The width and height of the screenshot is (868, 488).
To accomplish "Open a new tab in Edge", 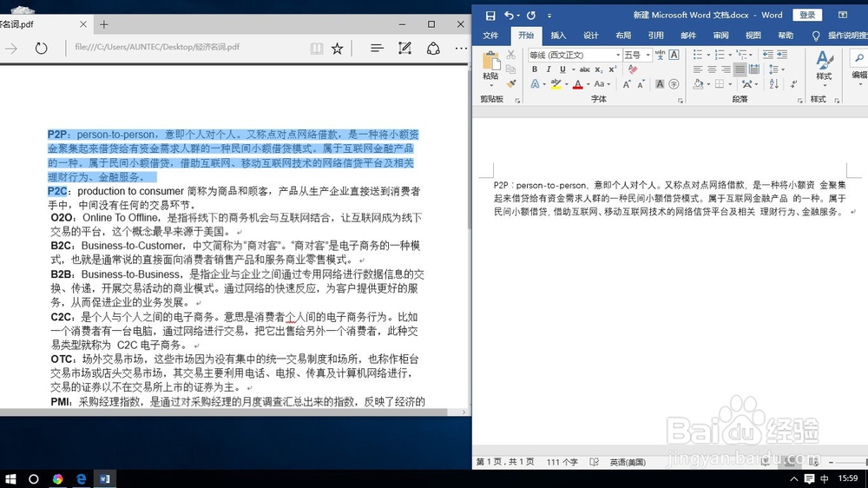I will coord(104,24).
